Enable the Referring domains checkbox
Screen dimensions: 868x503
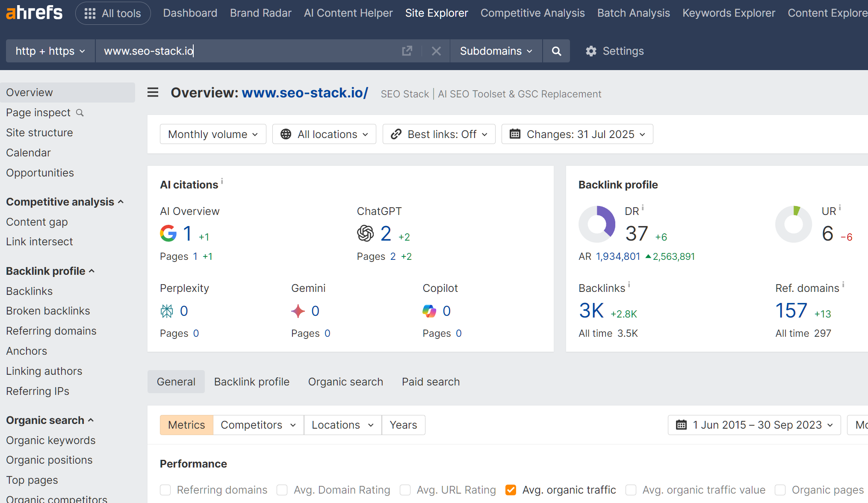(165, 490)
